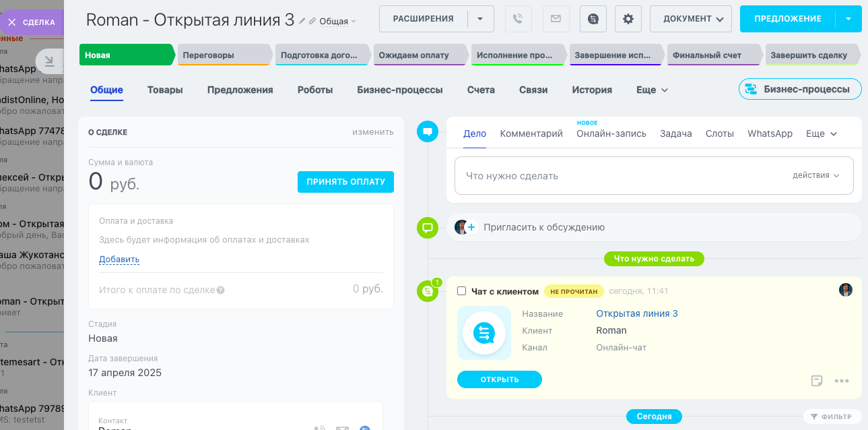Click the green chat icon with badge 1
This screenshot has height=430, width=868.
pyautogui.click(x=428, y=291)
